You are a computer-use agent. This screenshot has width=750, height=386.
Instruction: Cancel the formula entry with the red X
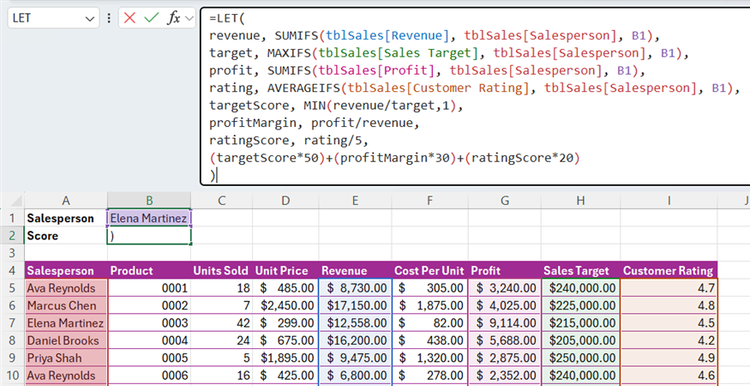point(130,18)
